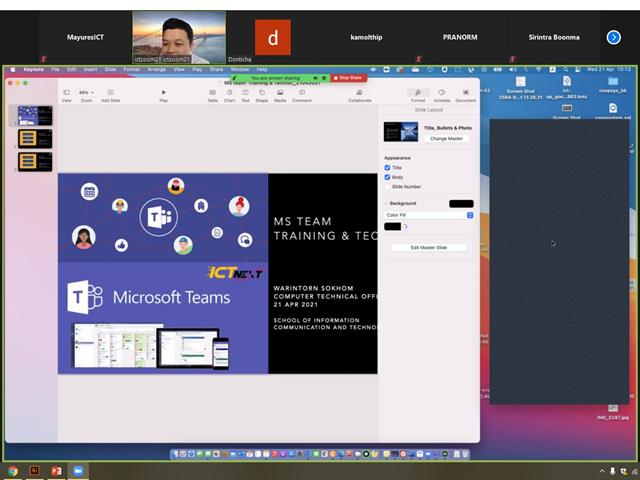640x480 pixels.
Task: Click the Comment toolbar icon
Action: (302, 93)
